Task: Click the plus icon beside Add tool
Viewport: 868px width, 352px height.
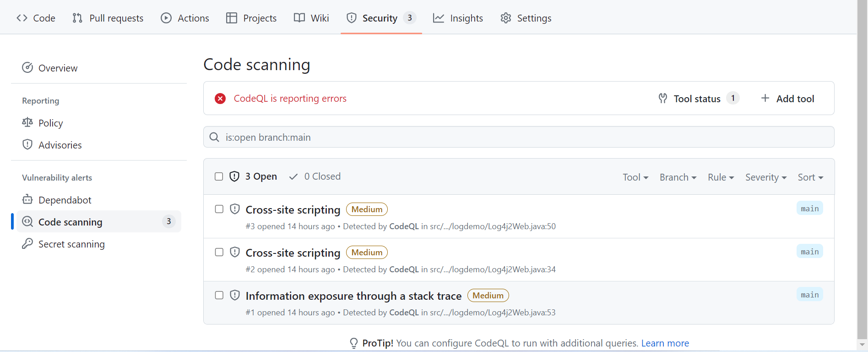Action: click(765, 98)
